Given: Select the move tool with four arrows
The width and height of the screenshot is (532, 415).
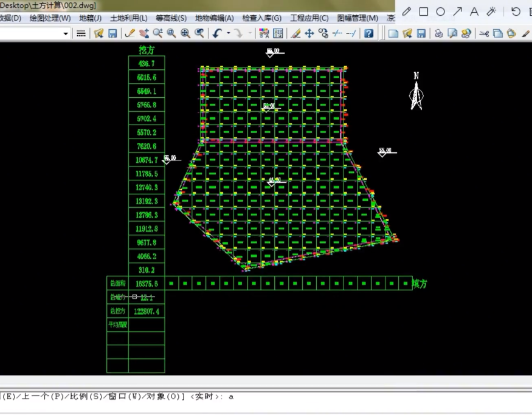Looking at the screenshot, I should click(309, 33).
